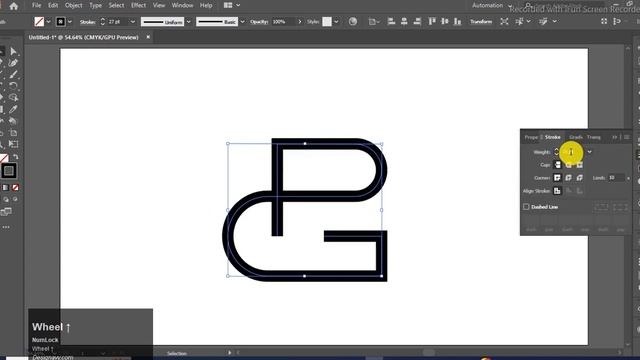Open the stroke weight dropdown in control bar
Image resolution: width=640 pixels, height=360 pixels.
133,21
